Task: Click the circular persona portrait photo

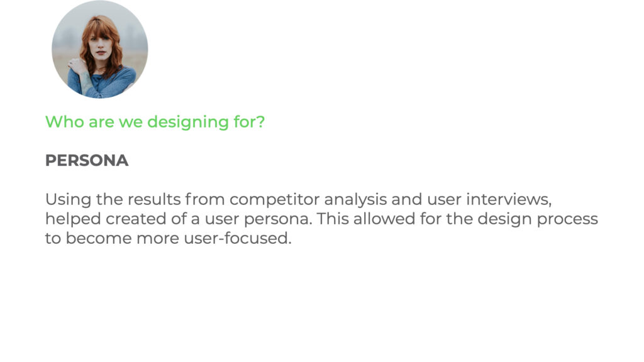Action: 100,49
